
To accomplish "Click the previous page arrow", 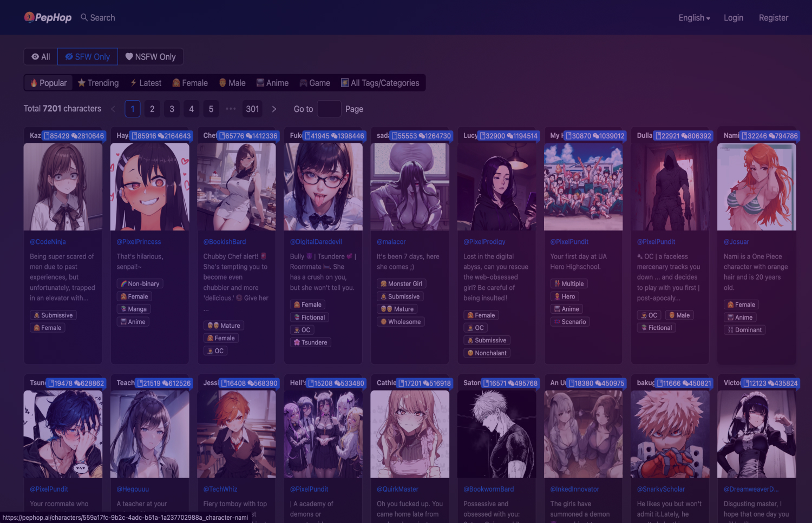I will (x=113, y=109).
